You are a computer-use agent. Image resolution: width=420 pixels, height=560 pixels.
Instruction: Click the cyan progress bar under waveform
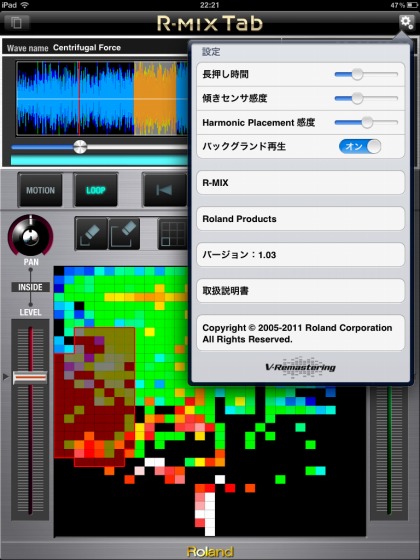coord(99,160)
